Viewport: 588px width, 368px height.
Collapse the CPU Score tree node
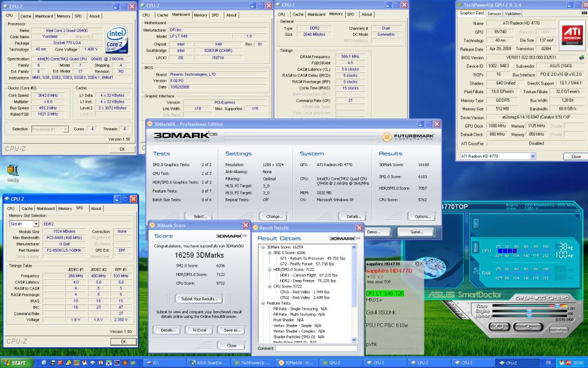click(268, 286)
